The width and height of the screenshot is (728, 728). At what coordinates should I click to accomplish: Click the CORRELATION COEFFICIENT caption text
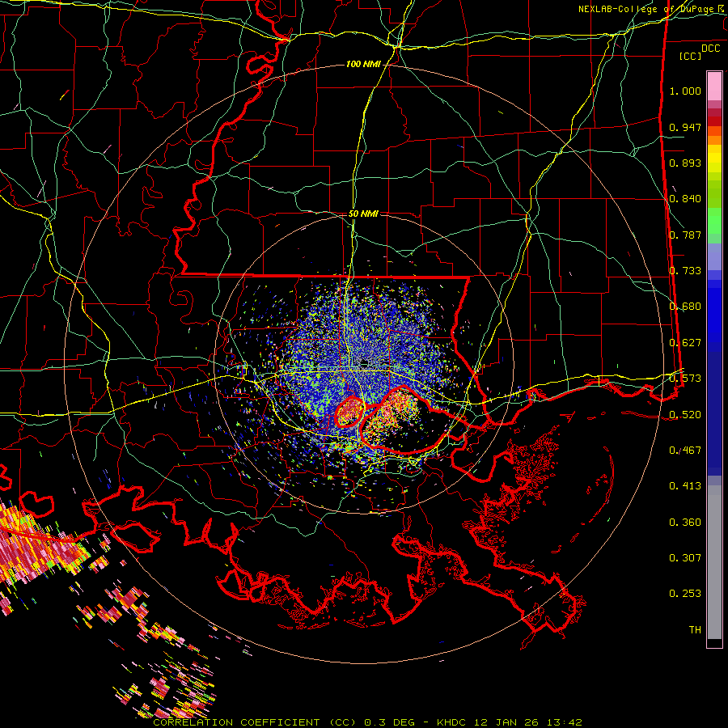(x=236, y=722)
